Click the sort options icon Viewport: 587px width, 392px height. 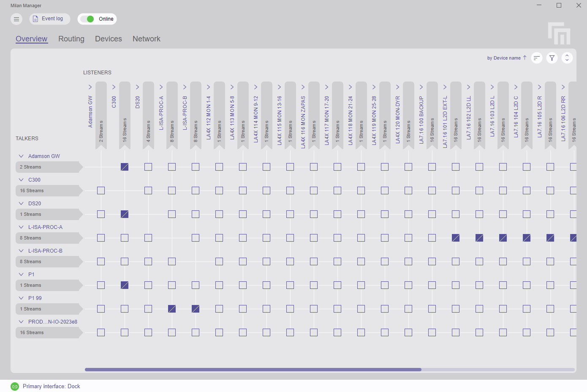[537, 58]
